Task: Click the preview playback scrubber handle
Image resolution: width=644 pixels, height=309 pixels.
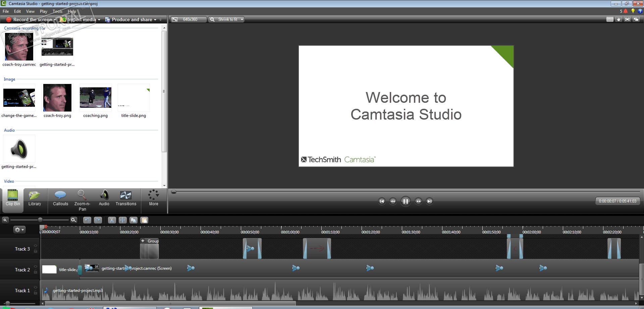Action: pyautogui.click(x=174, y=192)
